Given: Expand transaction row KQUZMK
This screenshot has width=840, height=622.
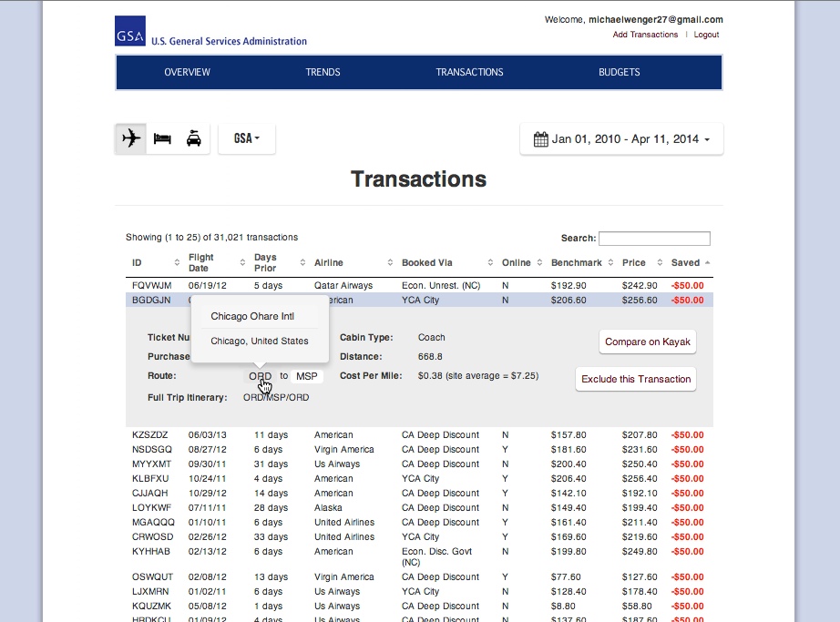Looking at the screenshot, I should (x=419, y=606).
